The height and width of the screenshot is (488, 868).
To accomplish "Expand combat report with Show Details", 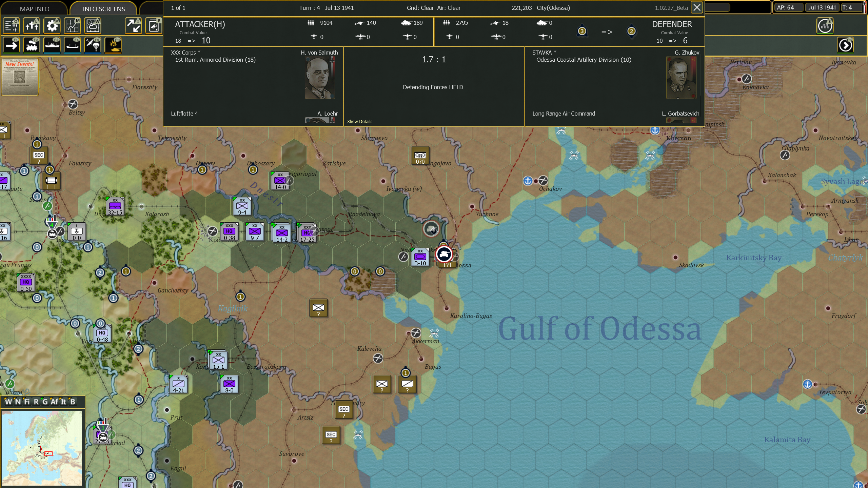I will (360, 121).
